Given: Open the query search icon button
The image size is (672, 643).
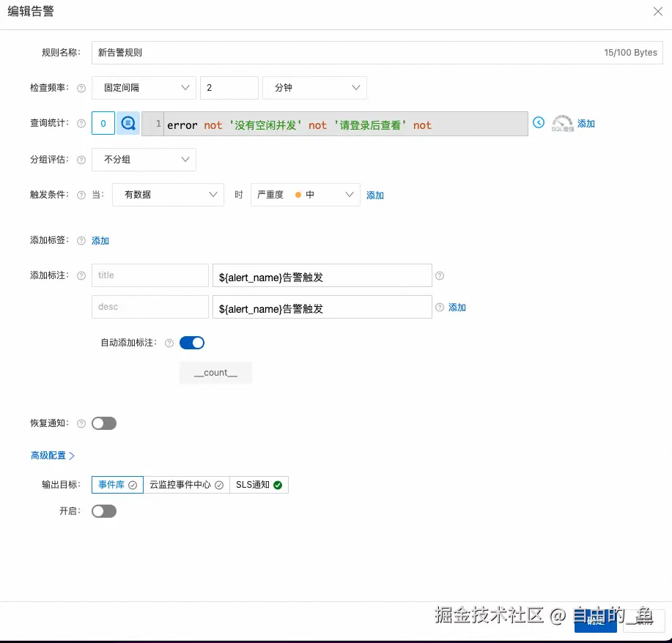Looking at the screenshot, I should (x=128, y=123).
